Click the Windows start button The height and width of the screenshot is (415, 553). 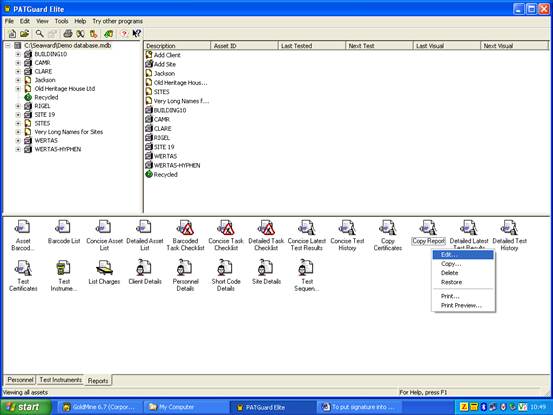26,407
